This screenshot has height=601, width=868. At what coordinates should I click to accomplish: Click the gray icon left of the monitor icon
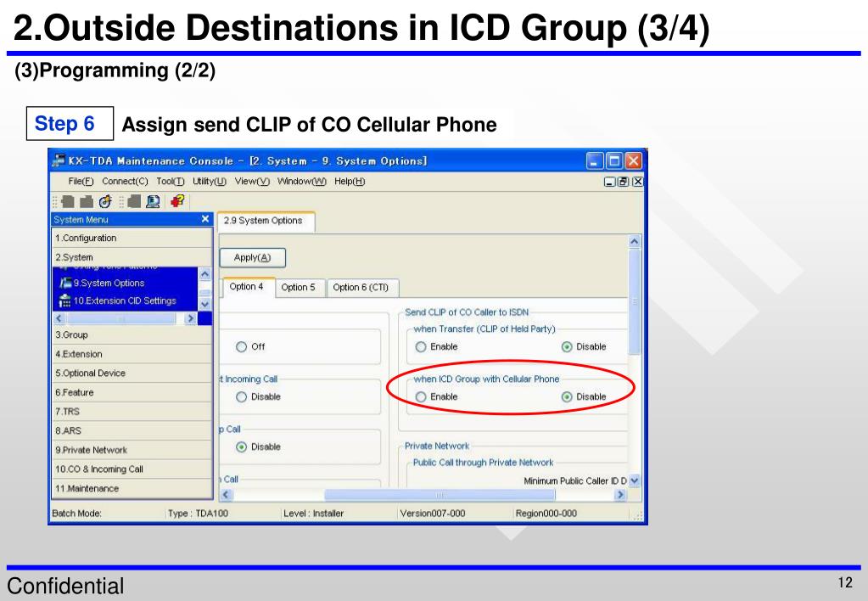point(133,202)
